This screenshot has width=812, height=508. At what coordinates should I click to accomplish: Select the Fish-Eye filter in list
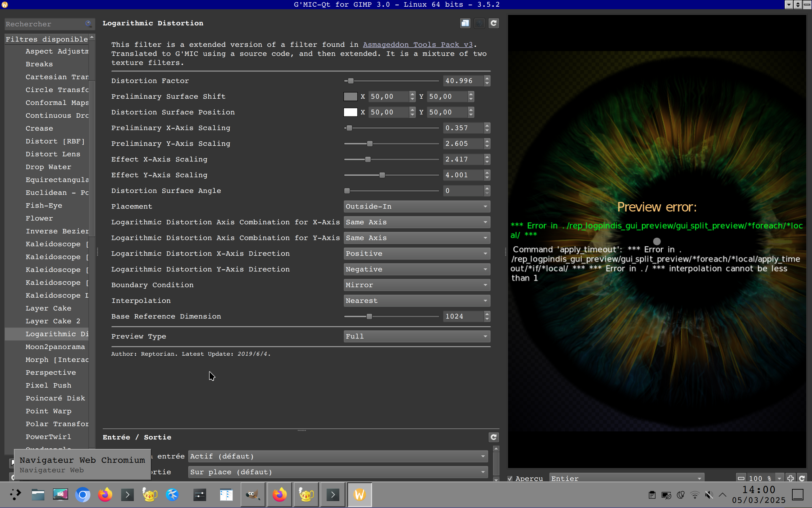44,205
